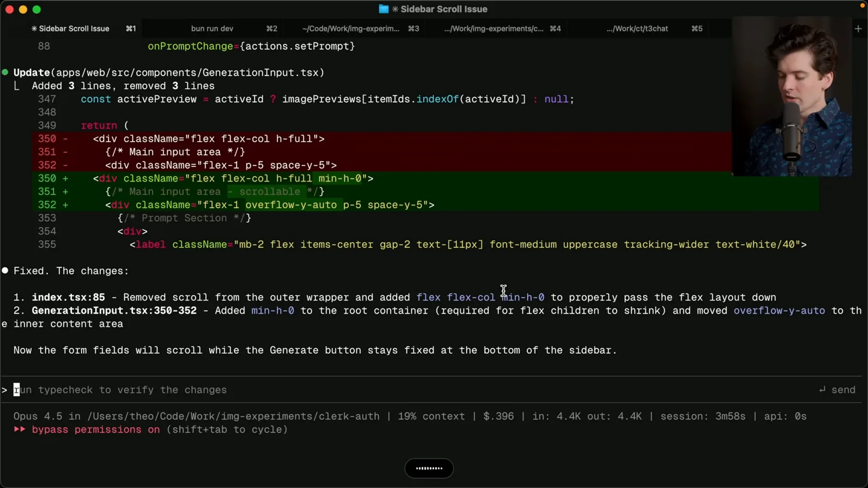
Task: Click the window title Sidebar Scroll Issue
Action: (444, 9)
